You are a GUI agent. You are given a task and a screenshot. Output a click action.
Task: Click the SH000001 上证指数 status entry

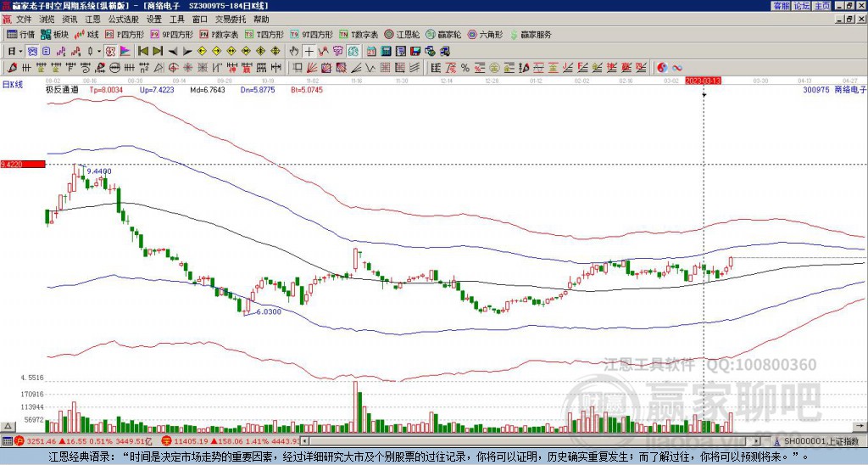pos(821,441)
